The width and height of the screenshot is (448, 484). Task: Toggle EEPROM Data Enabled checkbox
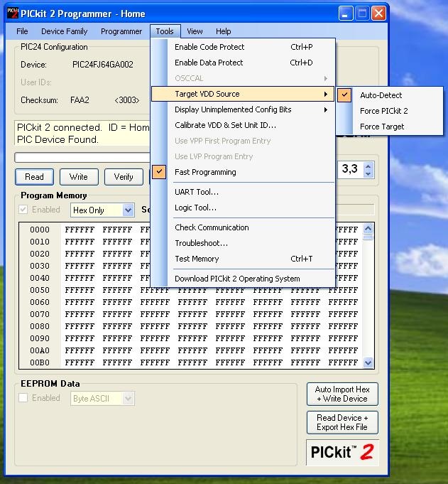click(23, 398)
